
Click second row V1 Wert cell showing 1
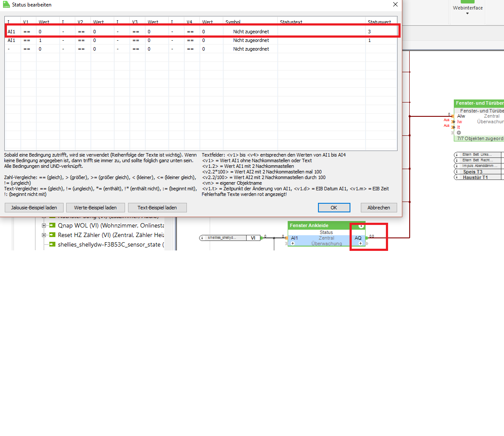point(48,40)
